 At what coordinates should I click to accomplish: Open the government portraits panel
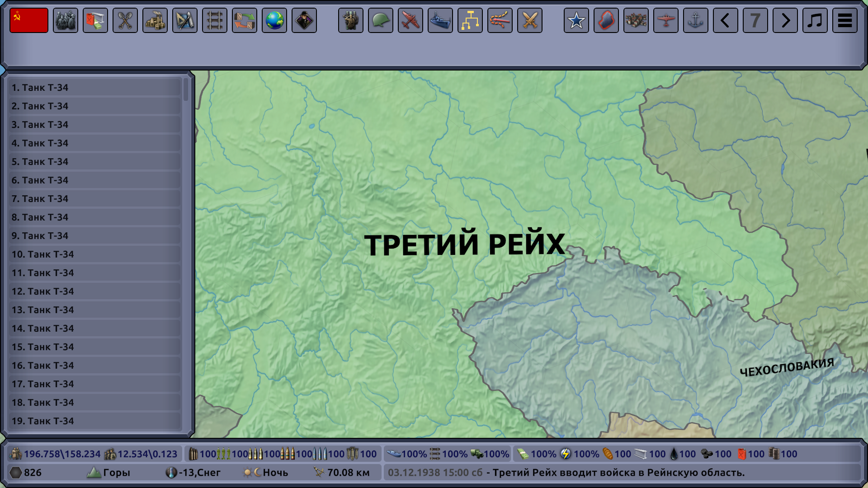pos(66,20)
